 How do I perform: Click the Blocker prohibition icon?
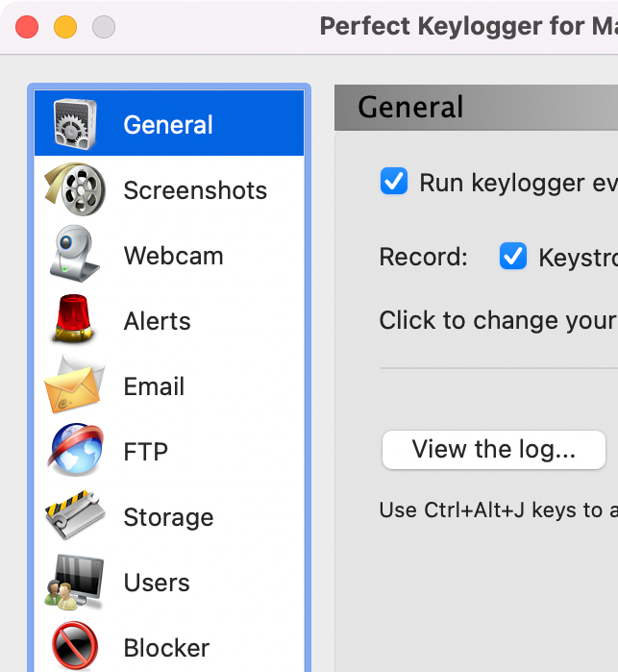click(x=75, y=646)
